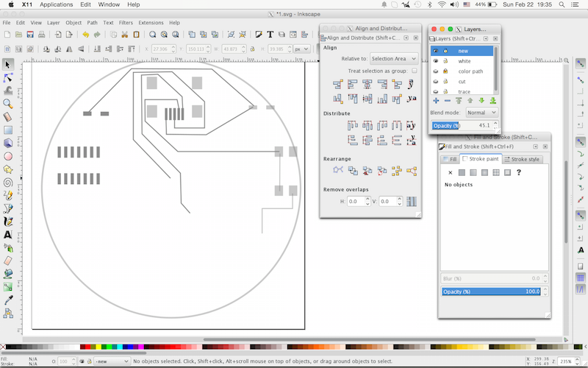Toggle visibility of the cut layer
The width and height of the screenshot is (588, 368).
pyautogui.click(x=435, y=81)
